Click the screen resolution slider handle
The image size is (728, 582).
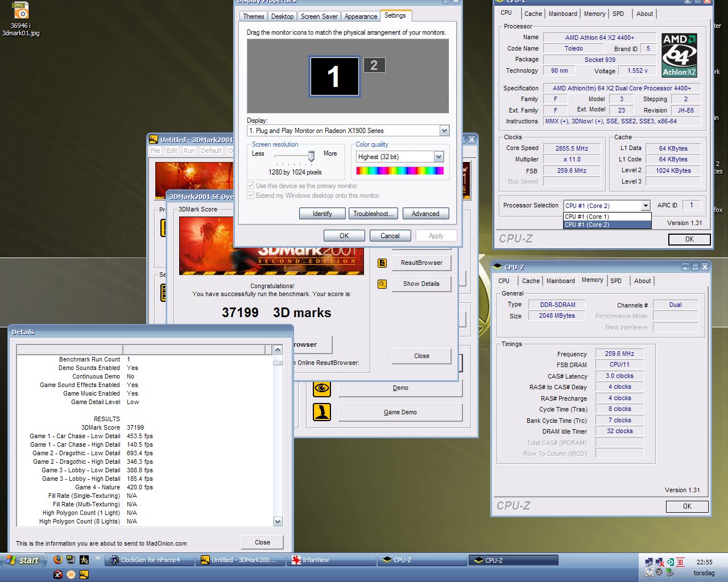tap(311, 156)
